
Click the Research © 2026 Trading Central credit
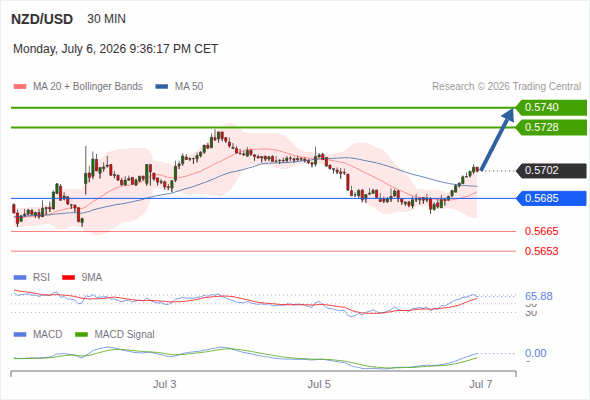[506, 87]
